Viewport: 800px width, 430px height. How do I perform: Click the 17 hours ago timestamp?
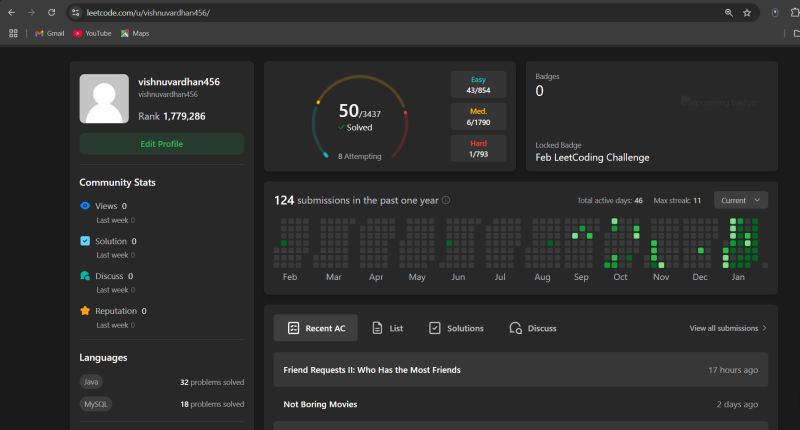733,370
